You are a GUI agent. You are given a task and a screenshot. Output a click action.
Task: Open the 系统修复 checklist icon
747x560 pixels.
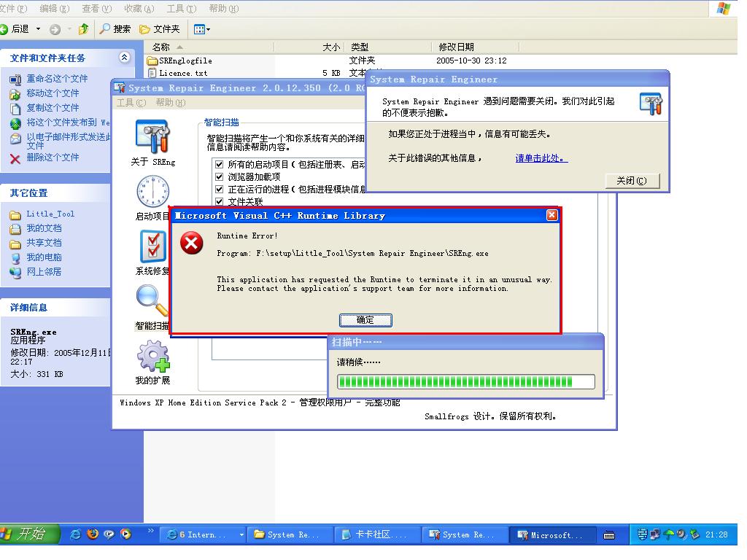pos(153,246)
